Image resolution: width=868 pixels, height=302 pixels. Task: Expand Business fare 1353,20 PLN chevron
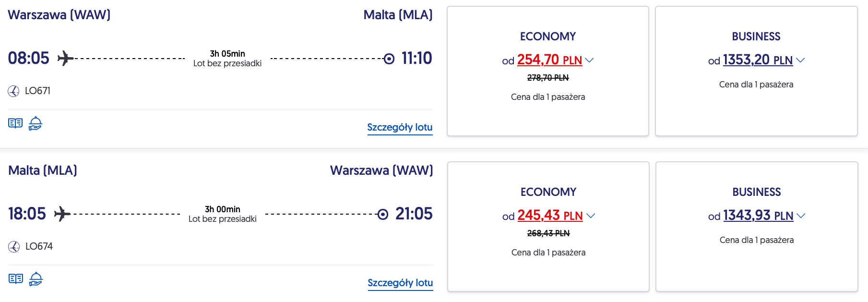point(800,60)
